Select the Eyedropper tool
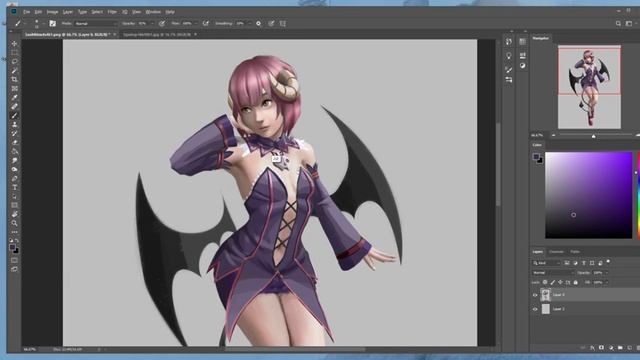 14,98
